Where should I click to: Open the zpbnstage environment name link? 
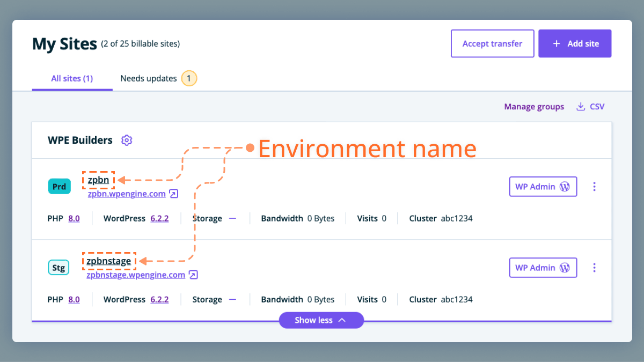[x=109, y=261]
